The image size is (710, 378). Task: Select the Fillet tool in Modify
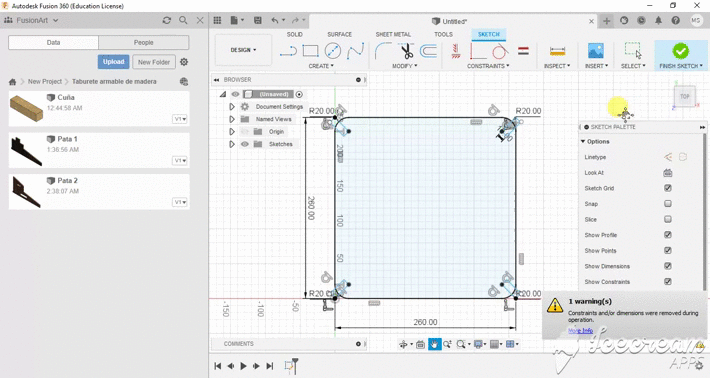click(383, 51)
